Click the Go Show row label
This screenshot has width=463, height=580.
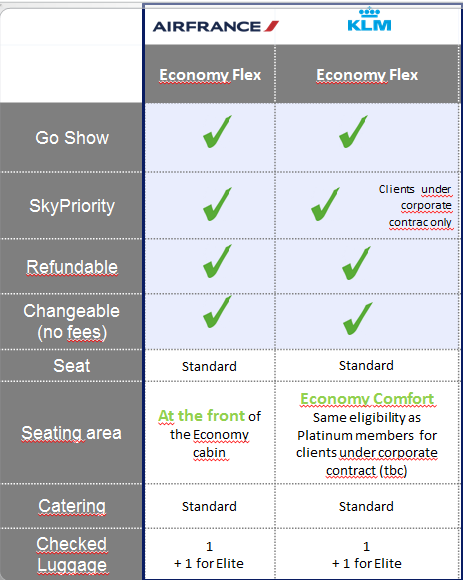click(x=72, y=138)
